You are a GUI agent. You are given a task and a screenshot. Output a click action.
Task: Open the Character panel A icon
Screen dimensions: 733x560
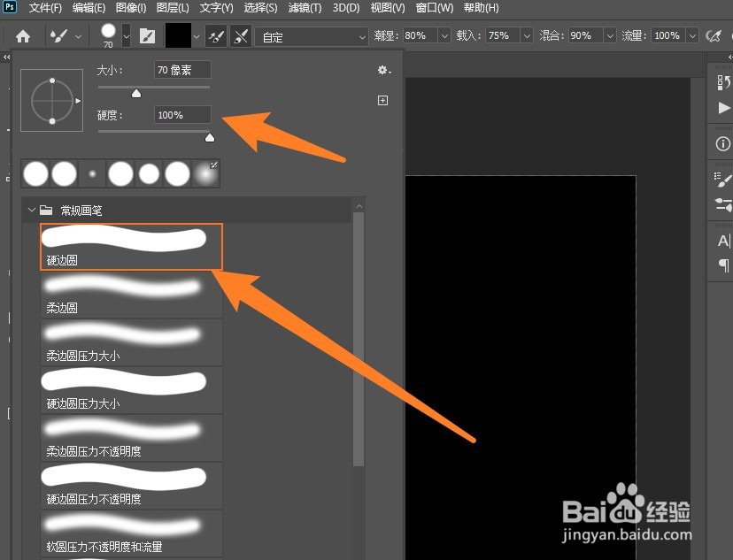[722, 241]
